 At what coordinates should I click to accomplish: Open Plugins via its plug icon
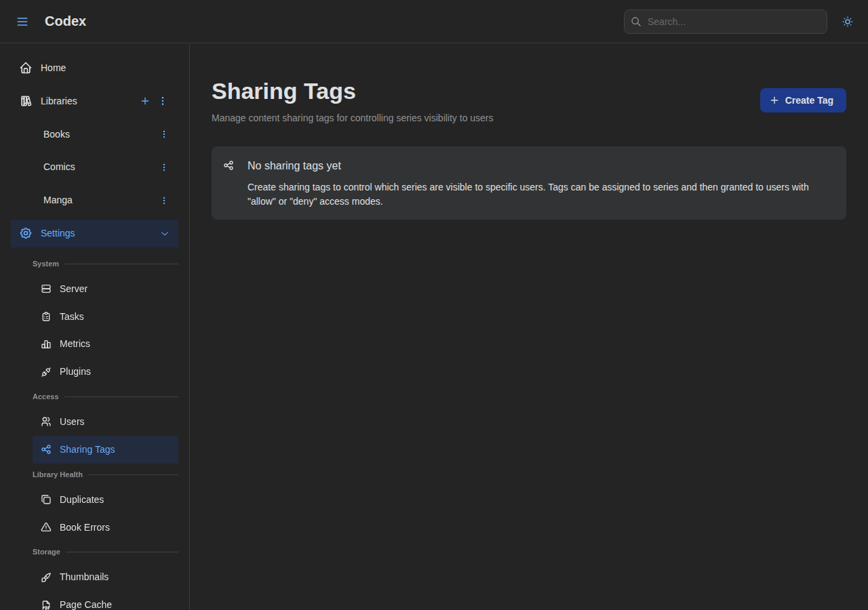point(45,371)
